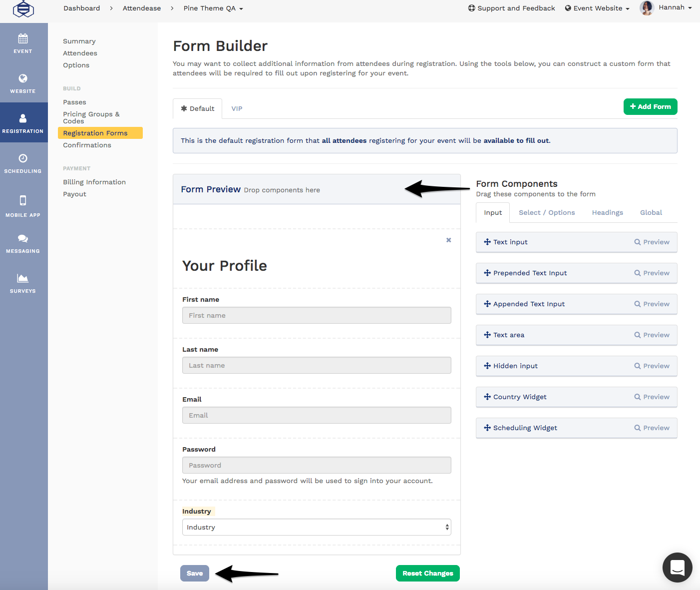Image resolution: width=700 pixels, height=590 pixels.
Task: Select the Website globe icon
Action: 22,78
